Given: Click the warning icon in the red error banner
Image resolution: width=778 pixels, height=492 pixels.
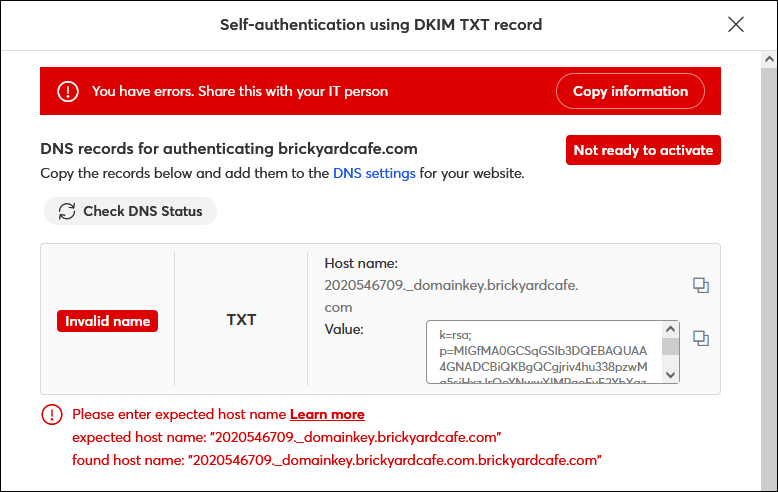Looking at the screenshot, I should 68,91.
